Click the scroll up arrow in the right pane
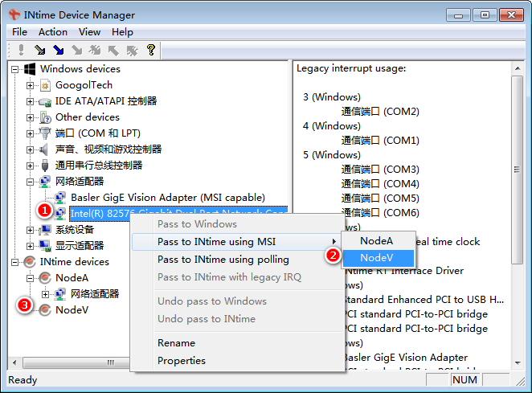 click(x=518, y=68)
